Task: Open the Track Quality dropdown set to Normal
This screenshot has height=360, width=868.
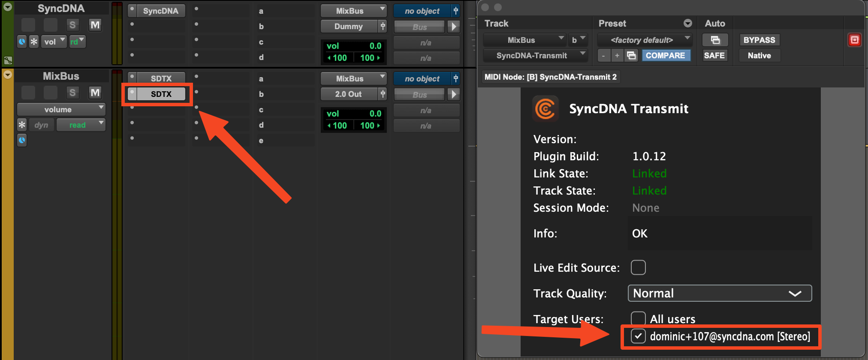Action: click(x=720, y=293)
